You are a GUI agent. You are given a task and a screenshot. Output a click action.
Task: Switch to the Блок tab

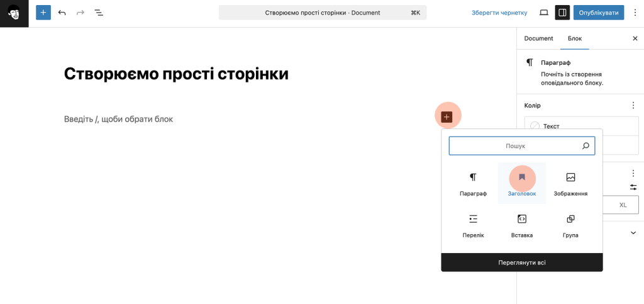pyautogui.click(x=575, y=38)
